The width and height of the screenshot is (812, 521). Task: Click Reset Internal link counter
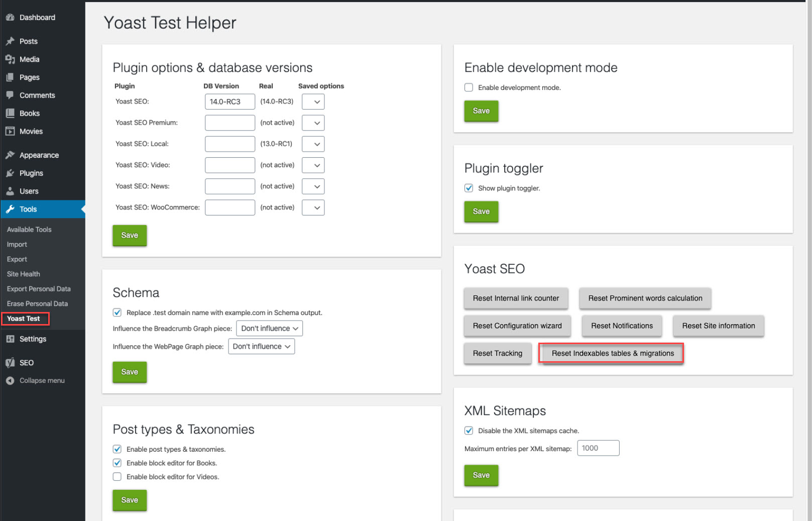516,298
